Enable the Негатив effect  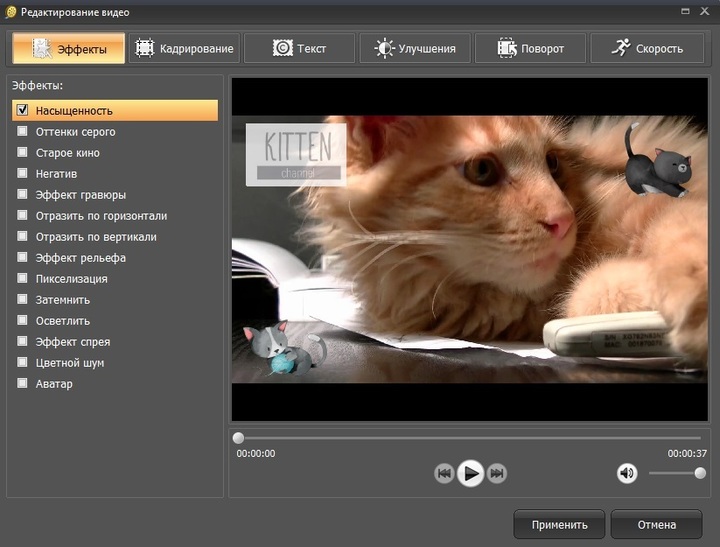[22, 173]
